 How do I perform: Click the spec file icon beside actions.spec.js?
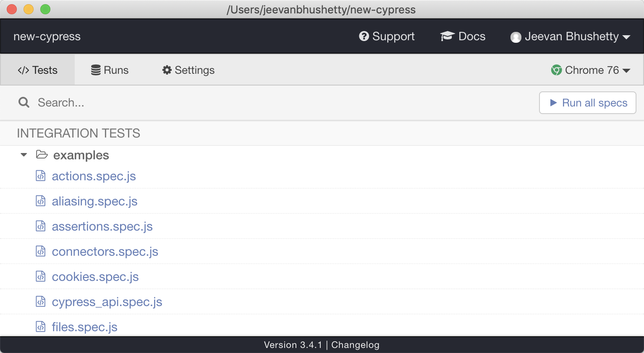pyautogui.click(x=40, y=176)
